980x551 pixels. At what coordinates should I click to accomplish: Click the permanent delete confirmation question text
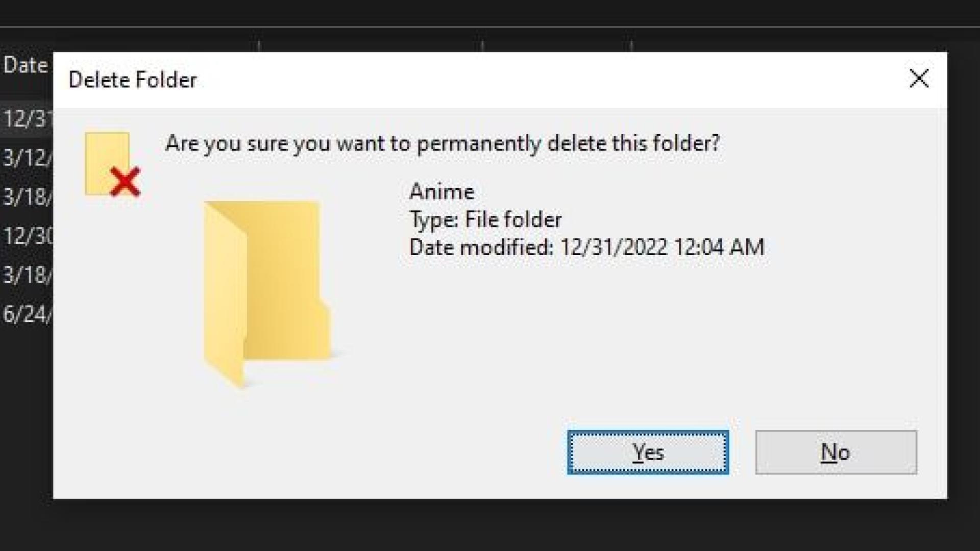click(442, 143)
